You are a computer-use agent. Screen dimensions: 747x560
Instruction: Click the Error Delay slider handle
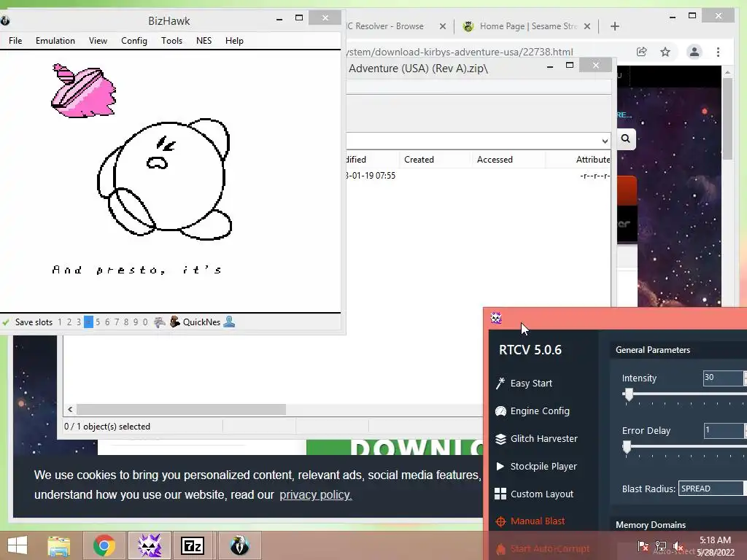click(x=627, y=447)
